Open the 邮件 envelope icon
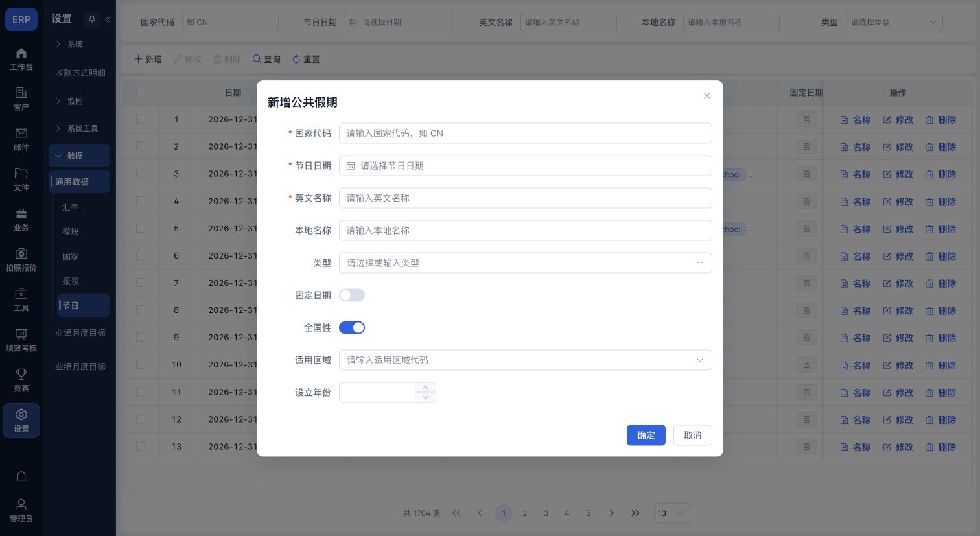980x536 pixels. (x=21, y=134)
